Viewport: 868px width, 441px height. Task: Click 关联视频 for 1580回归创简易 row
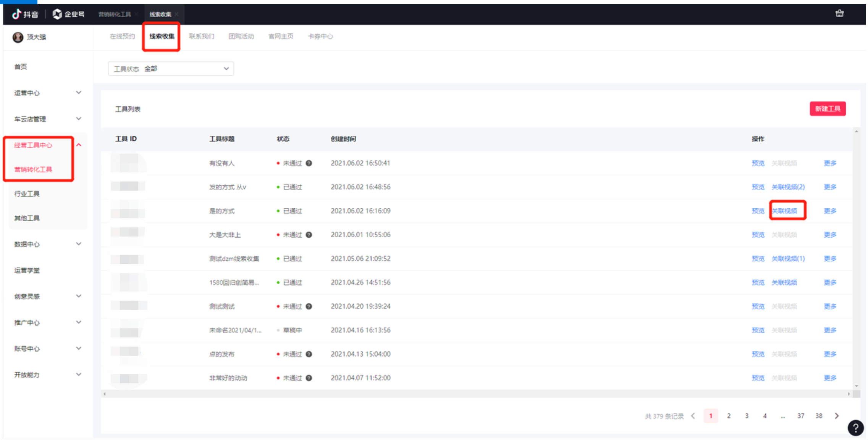tap(784, 282)
